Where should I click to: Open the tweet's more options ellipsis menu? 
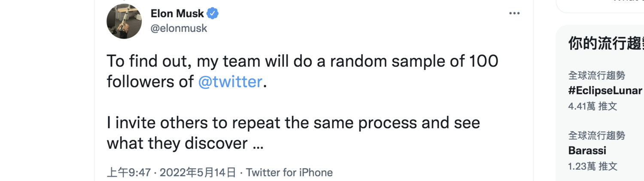coord(514,14)
